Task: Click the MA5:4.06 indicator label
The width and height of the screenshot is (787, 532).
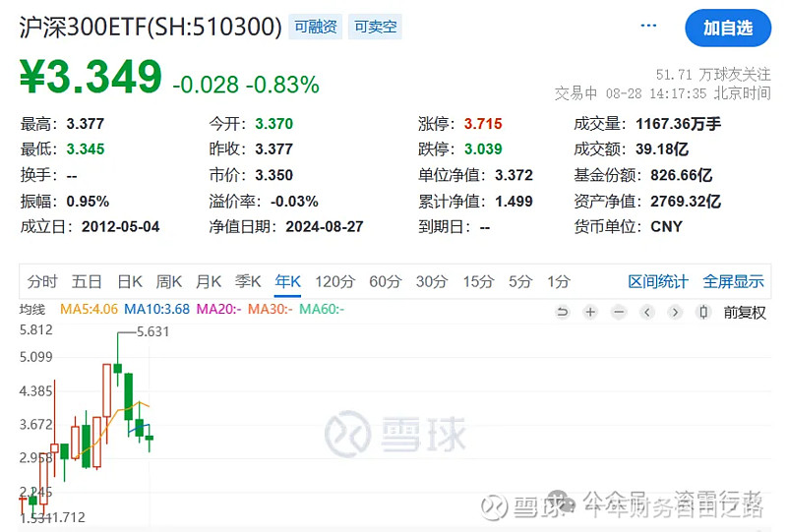Action: tap(89, 309)
